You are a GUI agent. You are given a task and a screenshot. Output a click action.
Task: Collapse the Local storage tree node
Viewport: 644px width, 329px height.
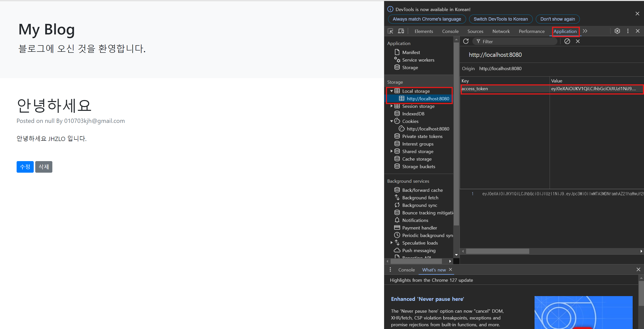point(392,91)
